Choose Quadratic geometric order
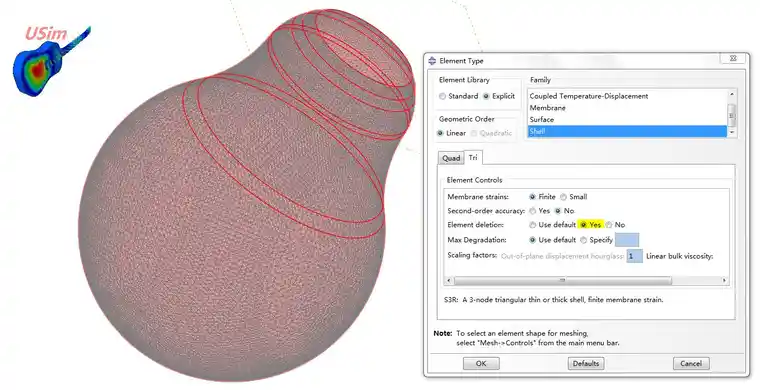The height and width of the screenshot is (390, 760). point(474,133)
